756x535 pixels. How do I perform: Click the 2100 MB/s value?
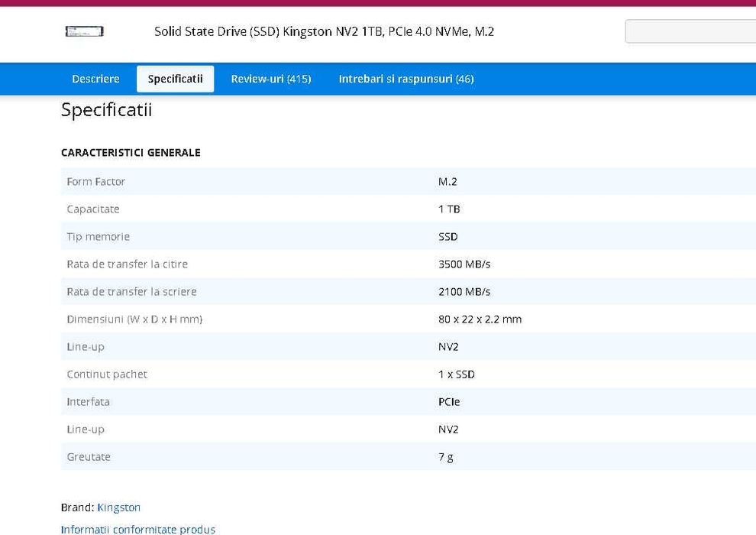464,292
